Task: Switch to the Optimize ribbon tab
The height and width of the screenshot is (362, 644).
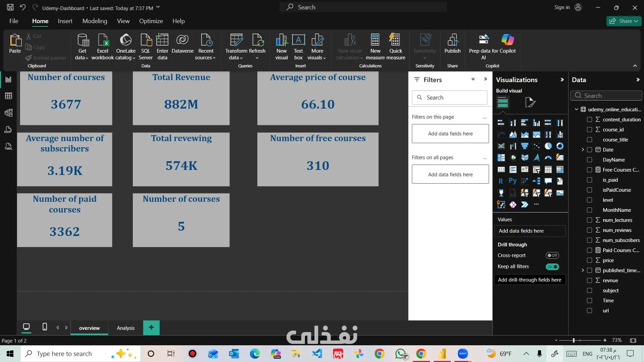Action: tap(151, 21)
